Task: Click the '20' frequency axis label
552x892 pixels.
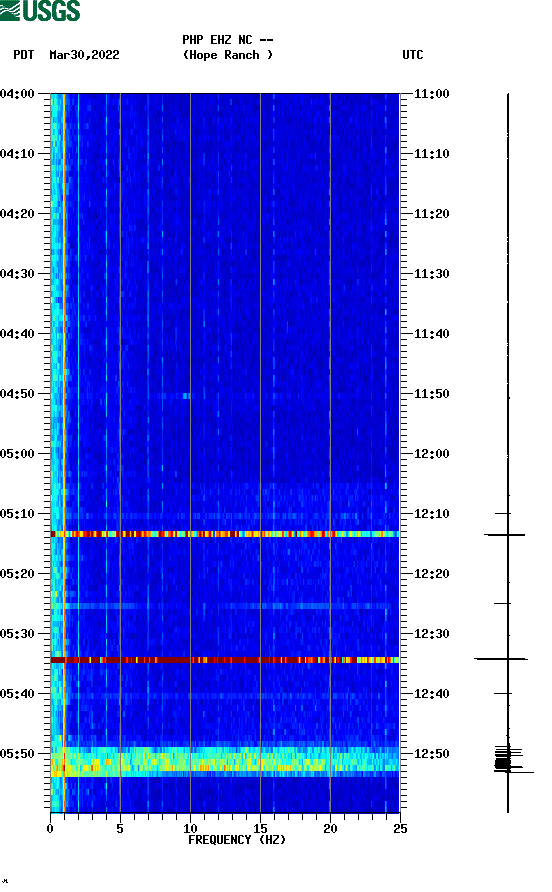Action: pyautogui.click(x=330, y=829)
